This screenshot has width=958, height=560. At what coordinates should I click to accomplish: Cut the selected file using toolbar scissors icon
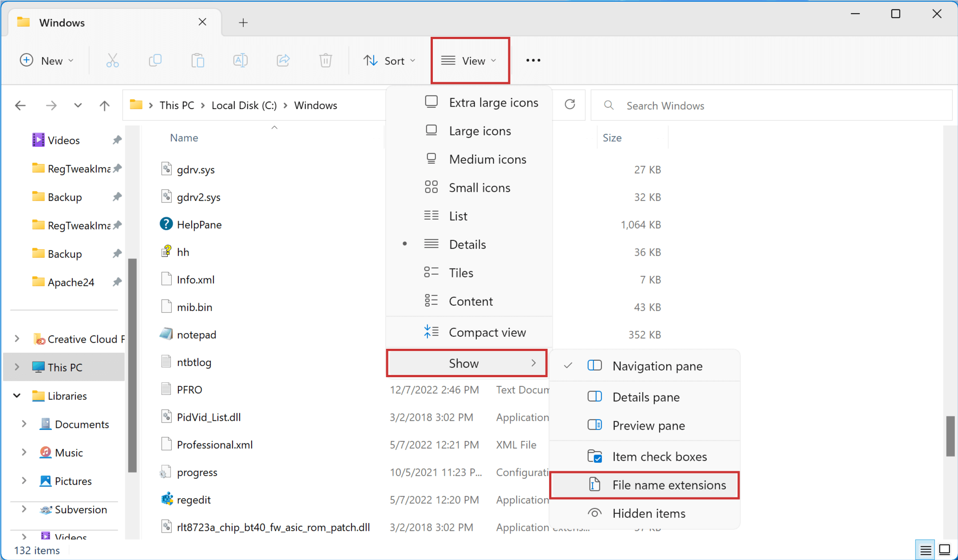coord(112,60)
